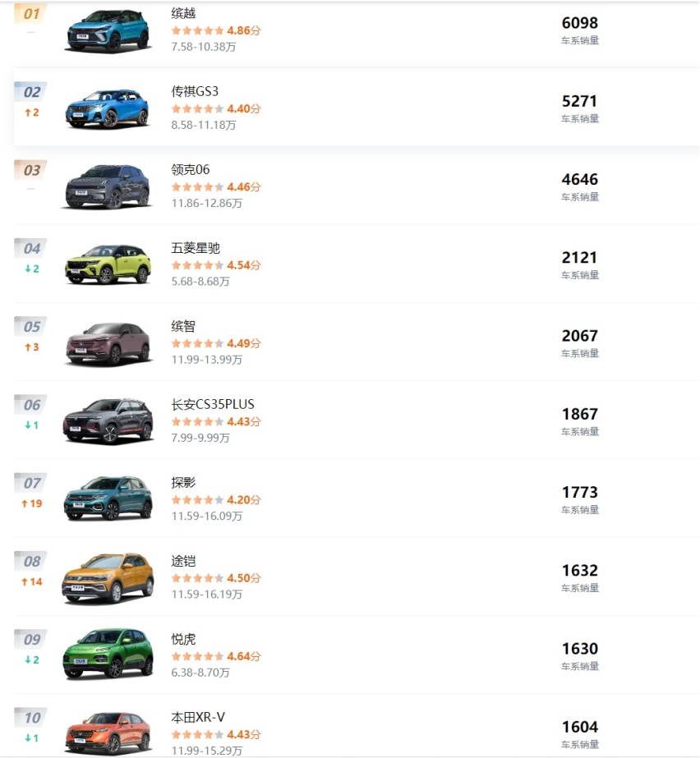Image resolution: width=700 pixels, height=758 pixels.
Task: Click the up 14 rank change indicator
Action: point(32,582)
